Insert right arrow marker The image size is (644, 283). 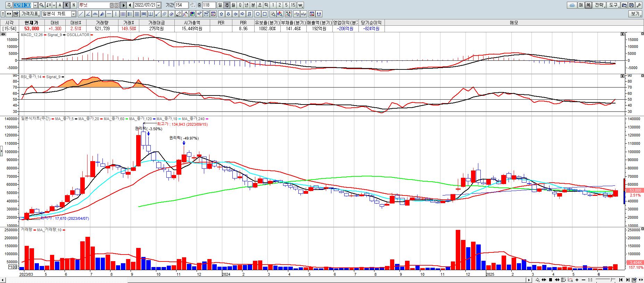(242, 14)
